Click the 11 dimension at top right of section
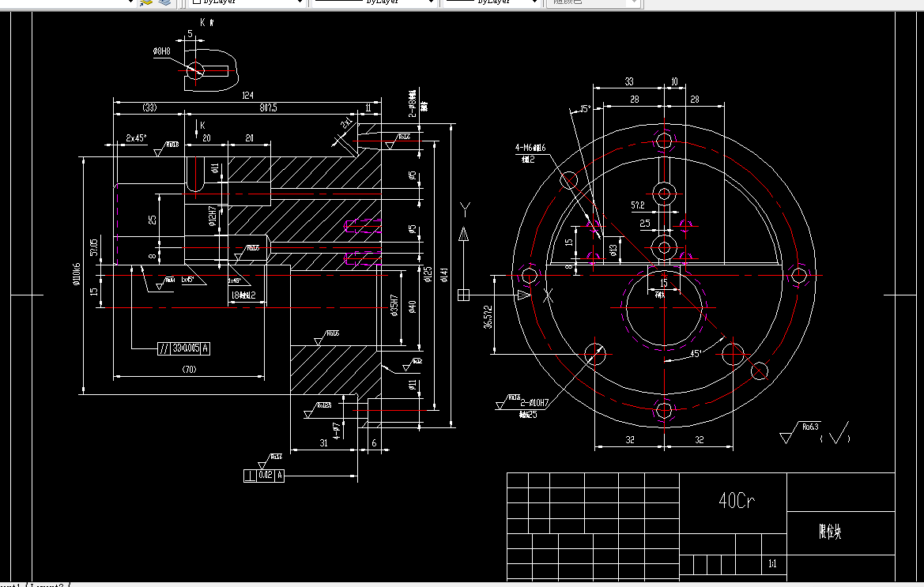 pos(368,107)
